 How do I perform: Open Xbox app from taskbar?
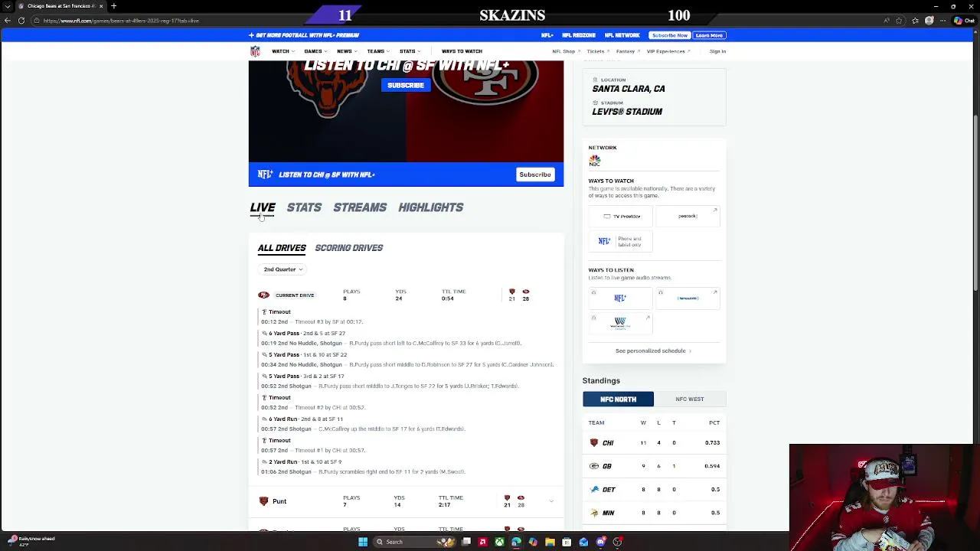coord(499,542)
